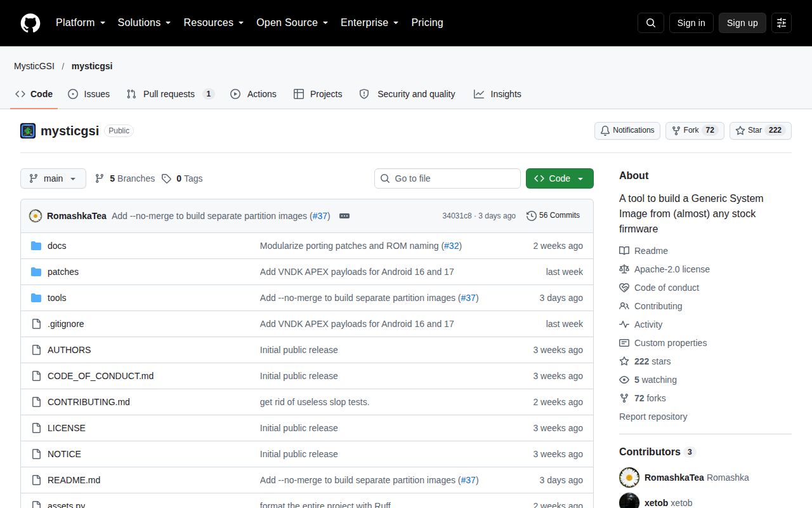
Task: Expand the Enterprise menu
Action: [370, 22]
